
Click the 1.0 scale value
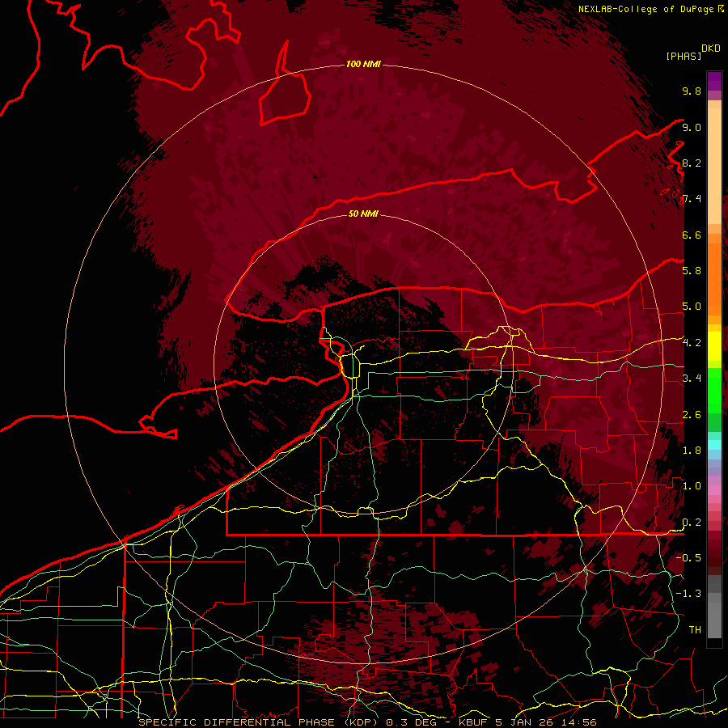pyautogui.click(x=692, y=486)
